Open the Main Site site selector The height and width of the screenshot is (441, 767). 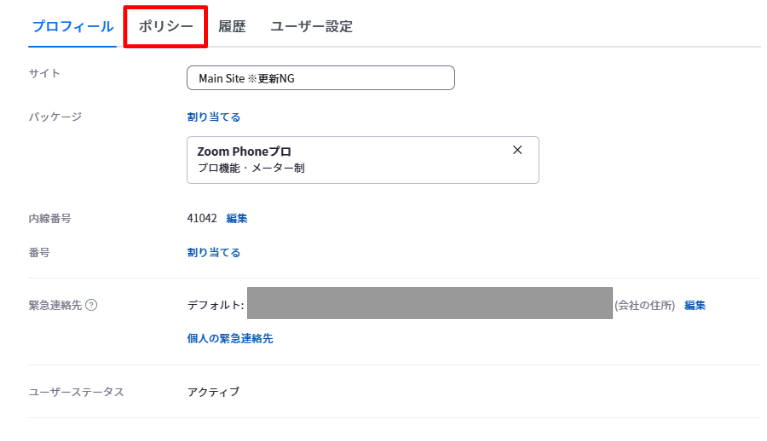320,78
